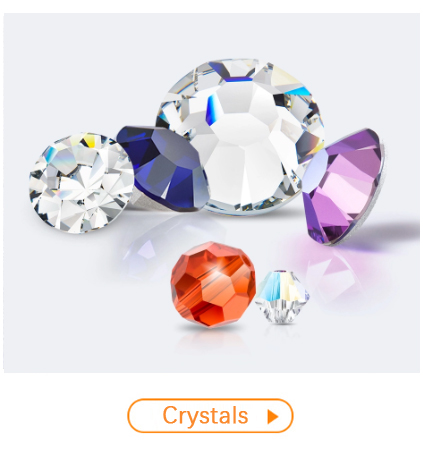Open the Crystals text link

point(205,416)
